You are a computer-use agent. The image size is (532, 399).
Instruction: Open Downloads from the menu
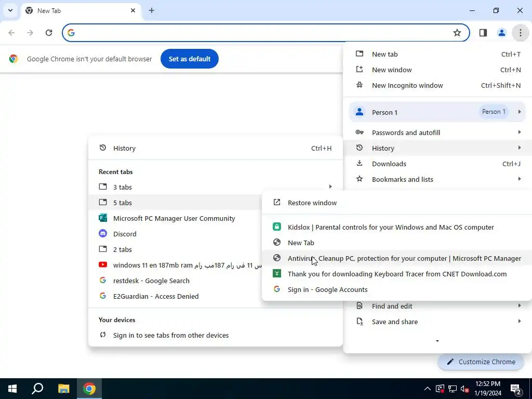pyautogui.click(x=437, y=164)
